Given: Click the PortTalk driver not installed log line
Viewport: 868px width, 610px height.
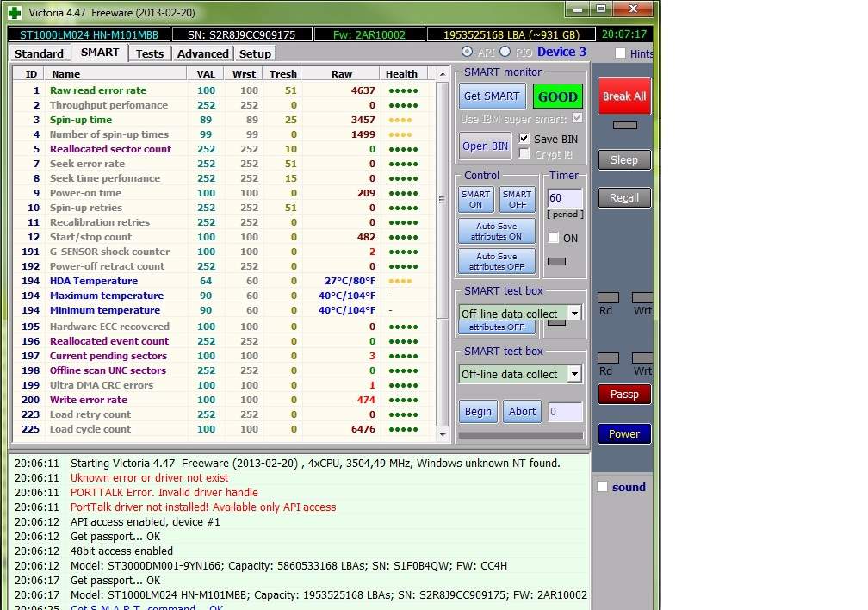Looking at the screenshot, I should 203,507.
